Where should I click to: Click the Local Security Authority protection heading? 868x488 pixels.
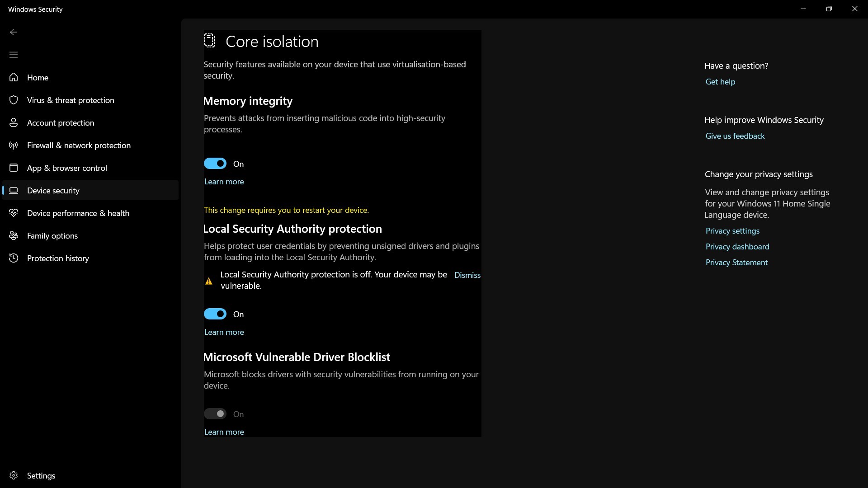tap(292, 229)
